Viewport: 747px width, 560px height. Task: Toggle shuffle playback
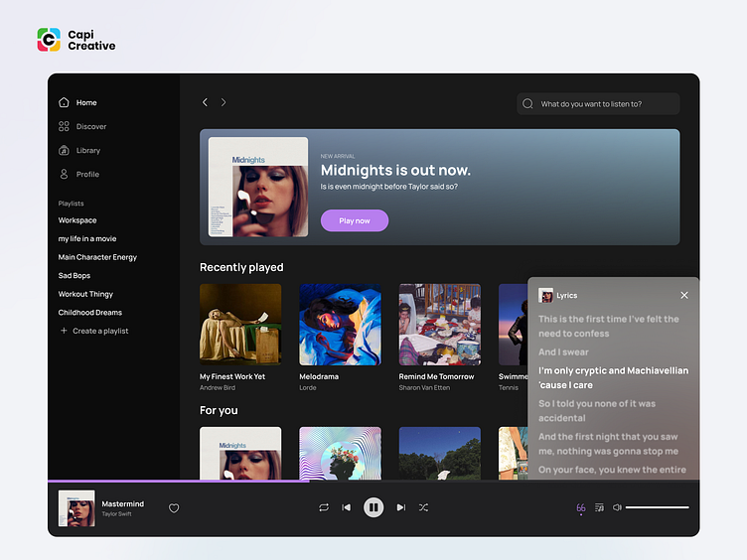423,507
